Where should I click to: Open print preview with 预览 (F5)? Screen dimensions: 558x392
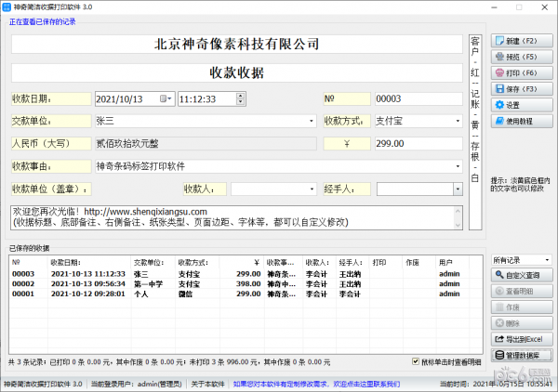tap(522, 57)
